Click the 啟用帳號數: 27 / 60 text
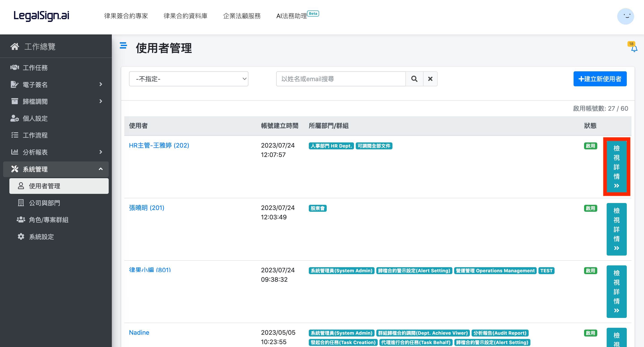The height and width of the screenshot is (347, 644). click(600, 108)
